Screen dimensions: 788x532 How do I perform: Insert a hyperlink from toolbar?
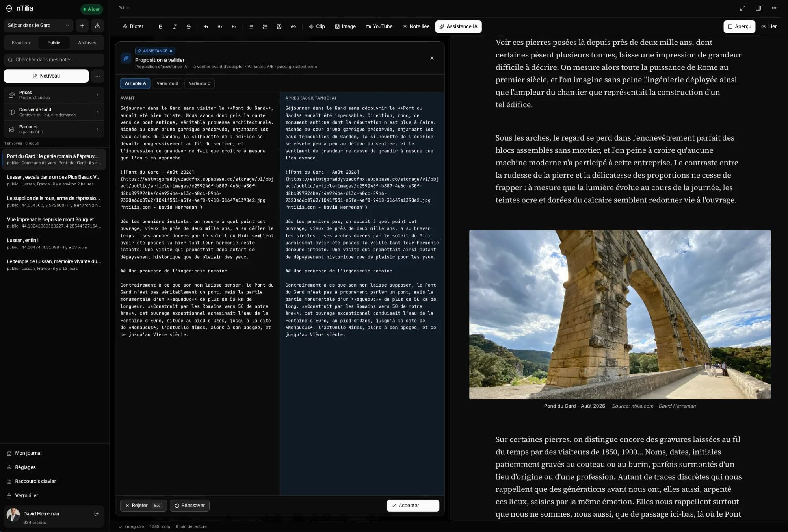click(293, 26)
